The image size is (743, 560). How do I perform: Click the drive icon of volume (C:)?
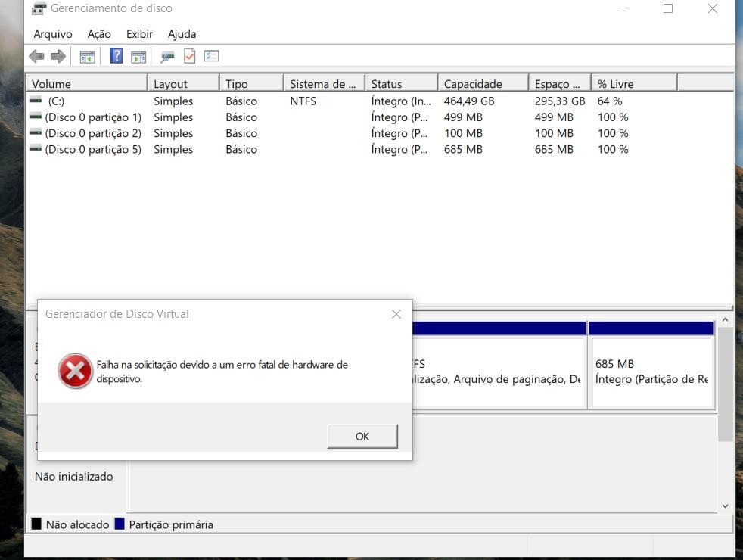pyautogui.click(x=36, y=101)
